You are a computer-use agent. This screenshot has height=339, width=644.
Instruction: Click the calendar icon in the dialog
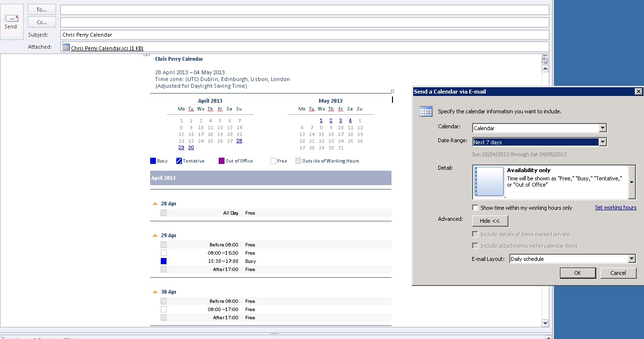point(426,111)
